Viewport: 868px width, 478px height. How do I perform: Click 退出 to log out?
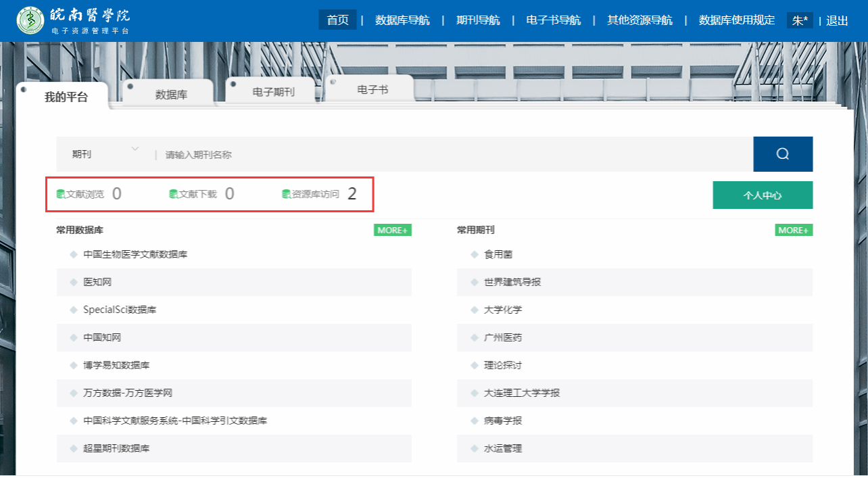click(837, 21)
